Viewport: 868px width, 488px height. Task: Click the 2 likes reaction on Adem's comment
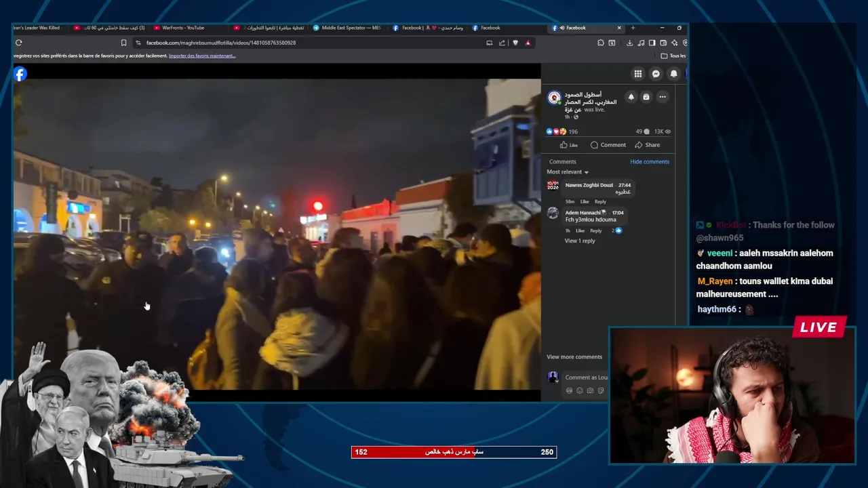617,230
